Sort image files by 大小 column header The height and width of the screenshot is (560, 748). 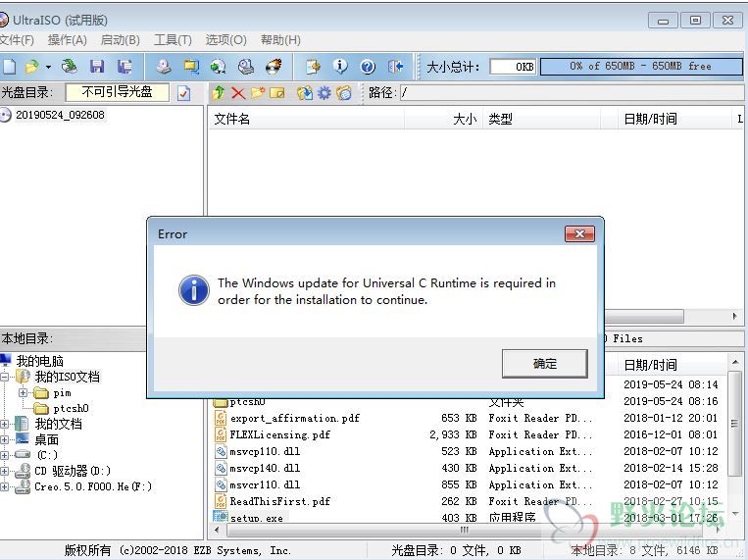[x=444, y=119]
